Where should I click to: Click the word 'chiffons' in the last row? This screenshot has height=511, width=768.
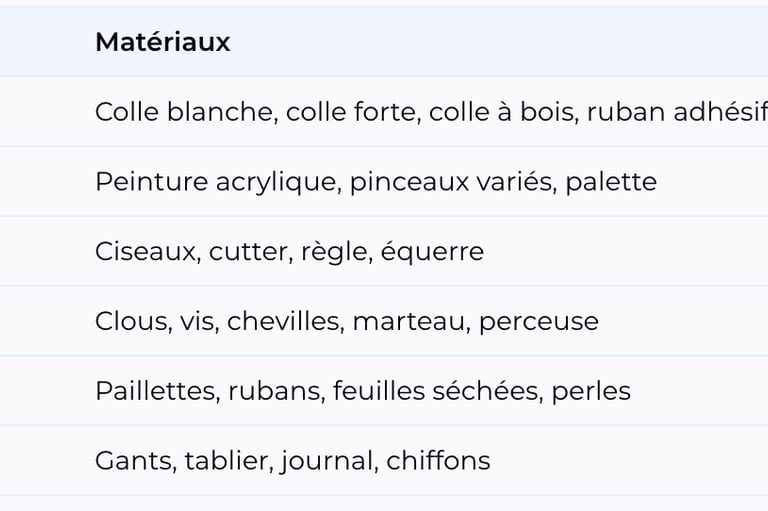(438, 460)
